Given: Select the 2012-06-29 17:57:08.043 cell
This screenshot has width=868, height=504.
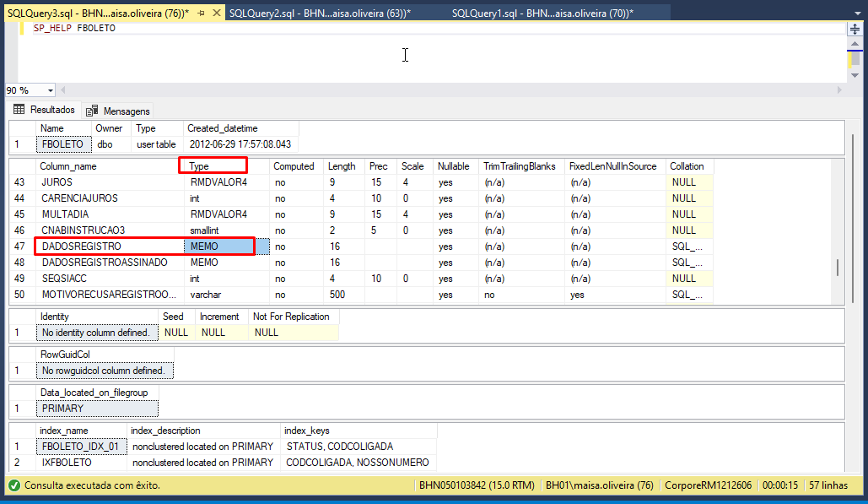Looking at the screenshot, I should 240,144.
